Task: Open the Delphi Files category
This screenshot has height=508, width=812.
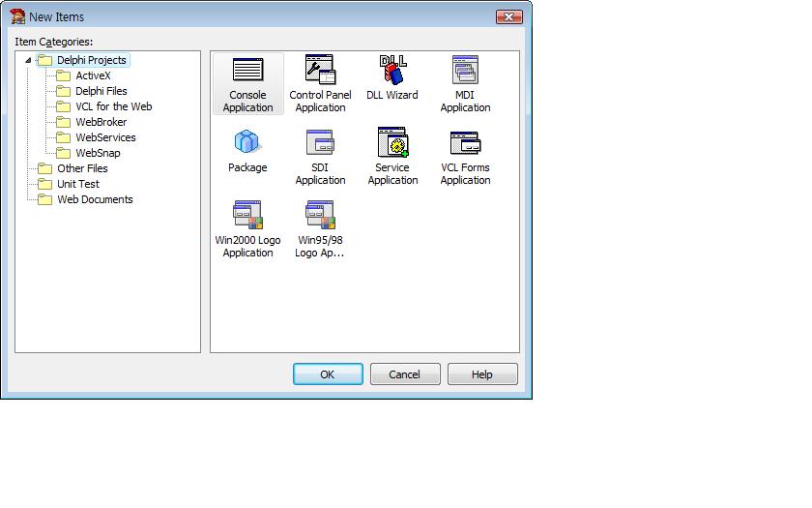Action: (101, 91)
